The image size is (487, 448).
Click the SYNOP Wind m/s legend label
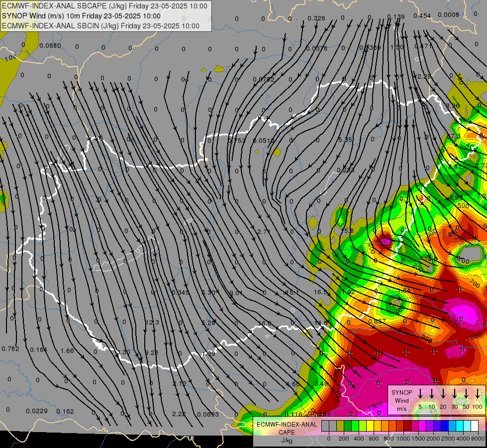click(401, 400)
